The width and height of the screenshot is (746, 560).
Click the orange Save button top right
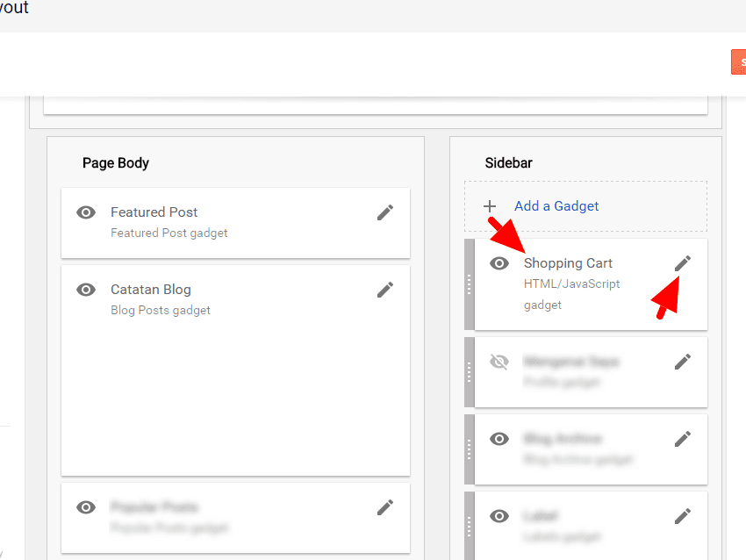[x=740, y=62]
